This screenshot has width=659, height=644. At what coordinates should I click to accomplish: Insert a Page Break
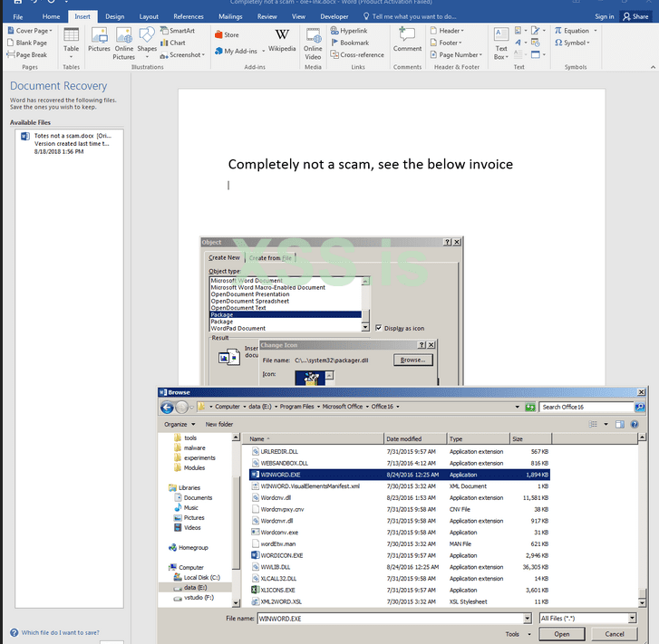pyautogui.click(x=27, y=54)
